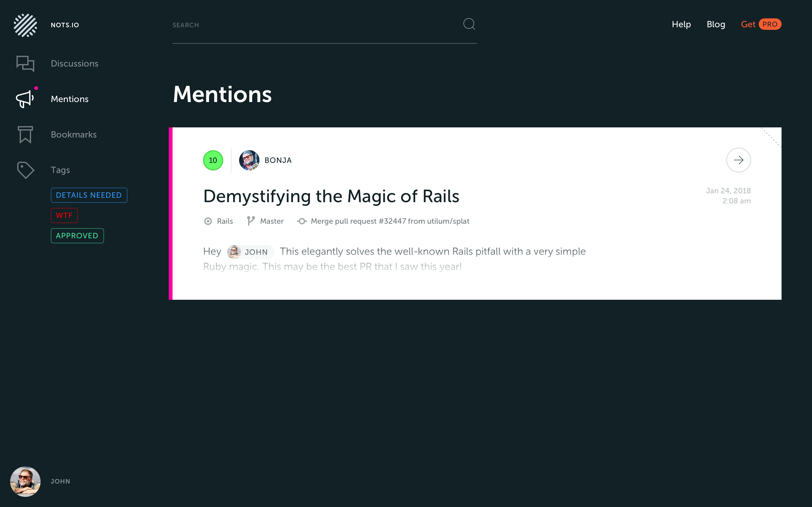Open the Discussions chat bubbles icon
Viewport: 812px width, 507px height.
click(x=25, y=63)
